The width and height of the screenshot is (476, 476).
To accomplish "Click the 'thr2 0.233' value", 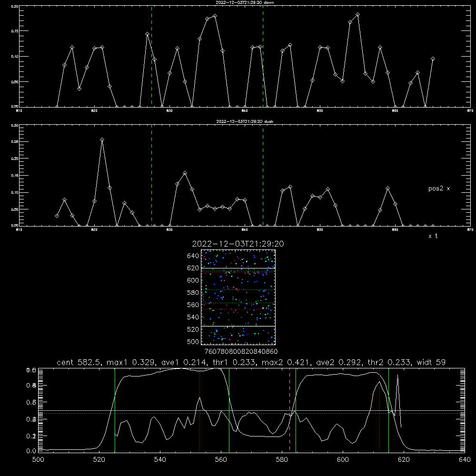I will (x=391, y=362).
